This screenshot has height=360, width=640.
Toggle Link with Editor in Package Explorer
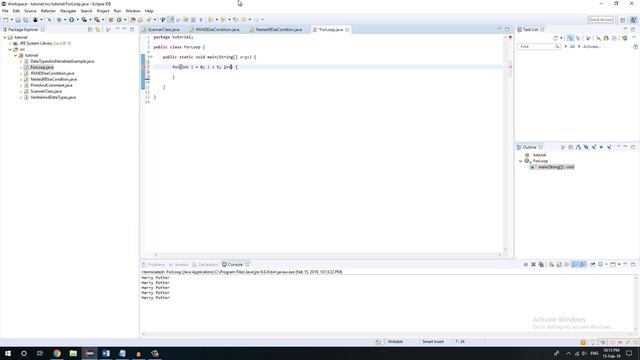click(x=98, y=29)
